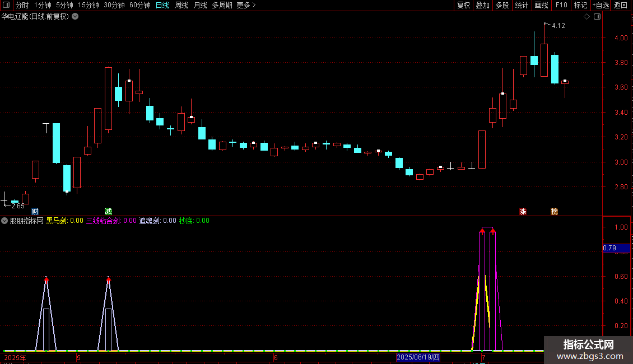Image resolution: width=633 pixels, height=364 pixels.
Task: Click the diamond icon above the chart
Action: click(587, 17)
